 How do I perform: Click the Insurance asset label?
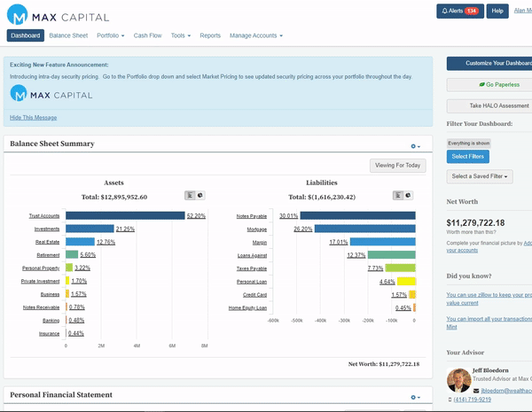click(x=49, y=334)
